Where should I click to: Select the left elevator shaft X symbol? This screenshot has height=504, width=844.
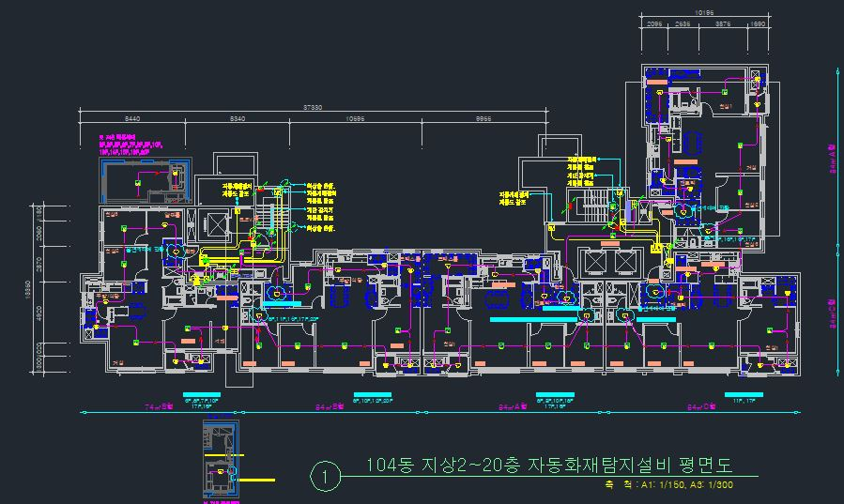coord(215,226)
